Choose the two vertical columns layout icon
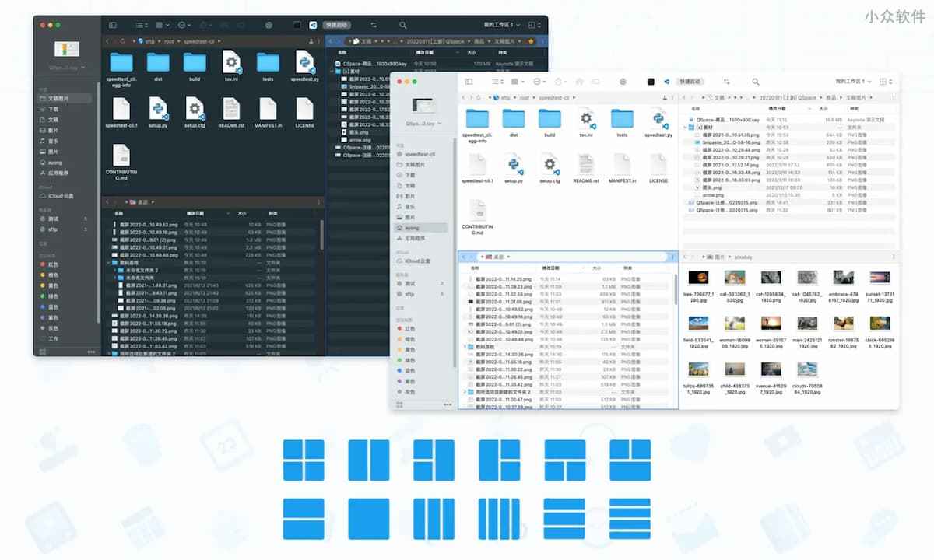The width and height of the screenshot is (934, 560). (368, 460)
